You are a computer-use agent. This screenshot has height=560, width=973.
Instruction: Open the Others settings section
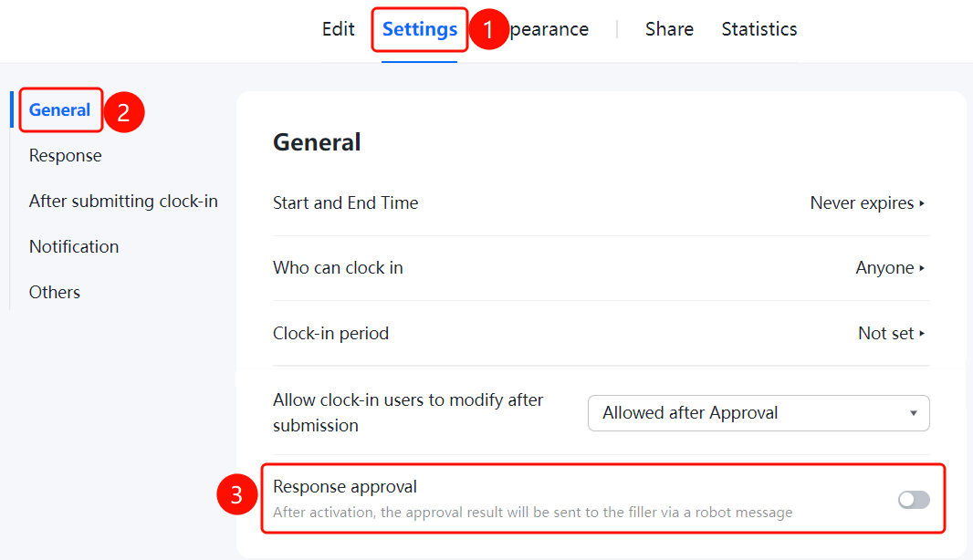click(x=55, y=292)
